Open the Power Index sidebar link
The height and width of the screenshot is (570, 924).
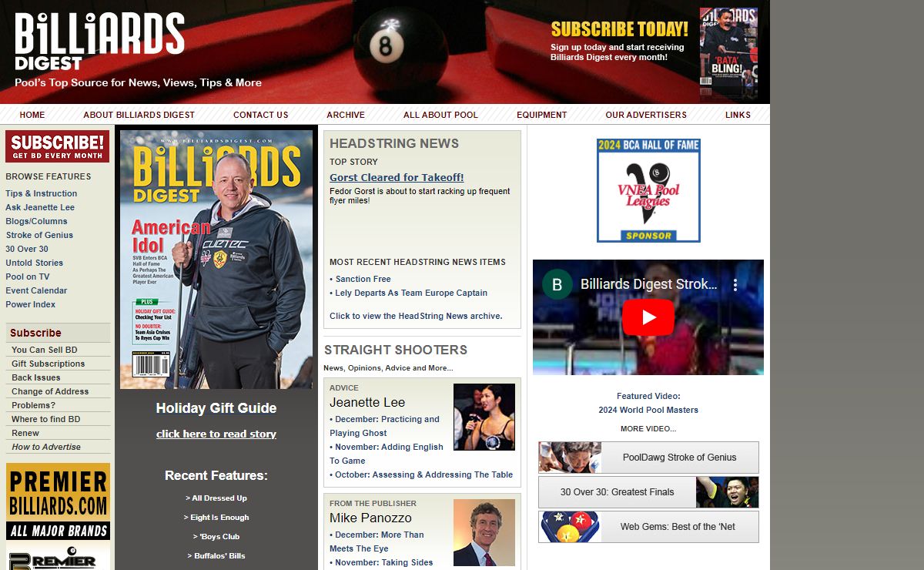(31, 304)
